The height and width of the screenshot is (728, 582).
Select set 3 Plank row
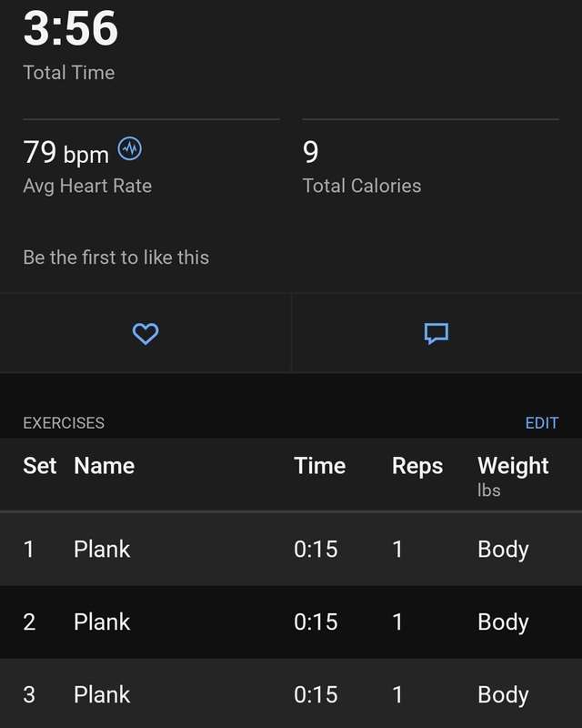click(x=291, y=693)
